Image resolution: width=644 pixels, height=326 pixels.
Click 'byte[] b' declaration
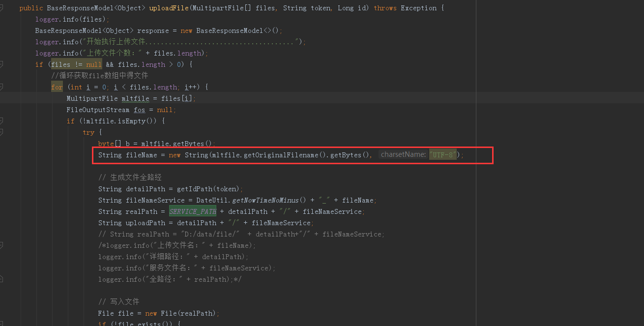point(114,144)
